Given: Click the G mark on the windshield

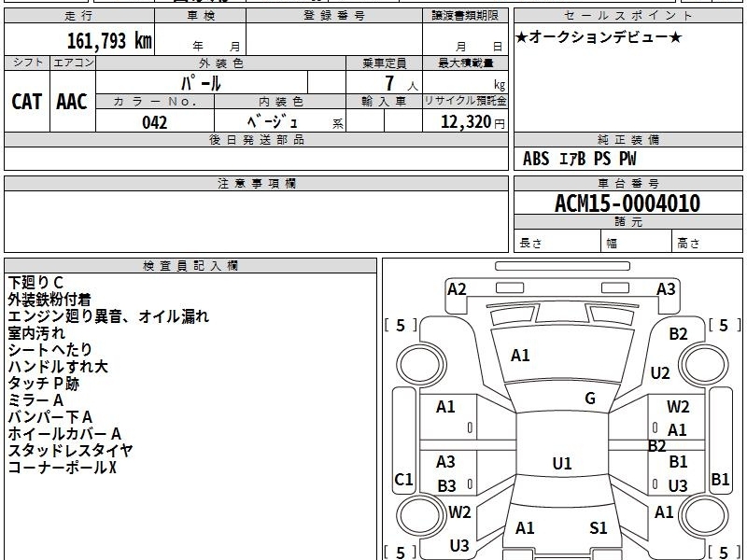Looking at the screenshot, I should point(590,399).
